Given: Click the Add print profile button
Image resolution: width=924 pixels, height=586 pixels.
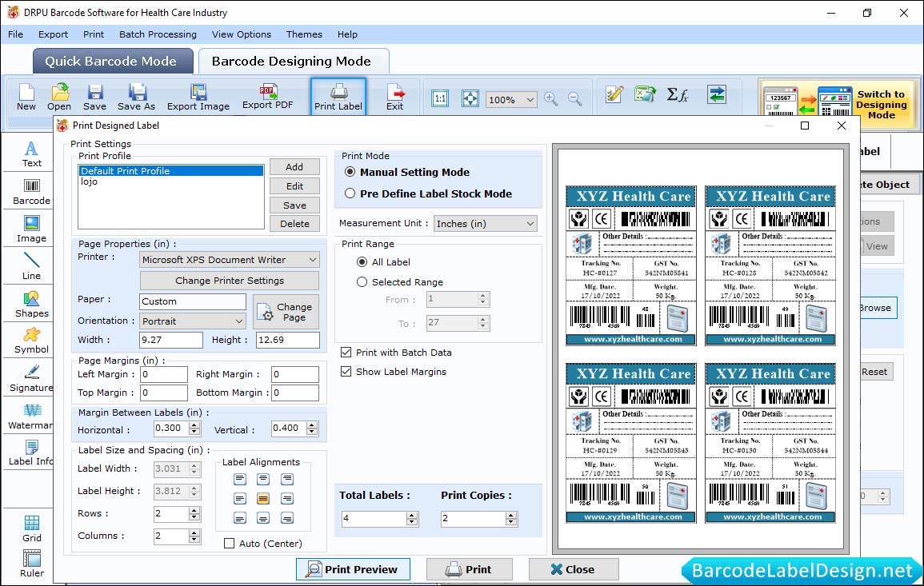Looking at the screenshot, I should tap(294, 166).
